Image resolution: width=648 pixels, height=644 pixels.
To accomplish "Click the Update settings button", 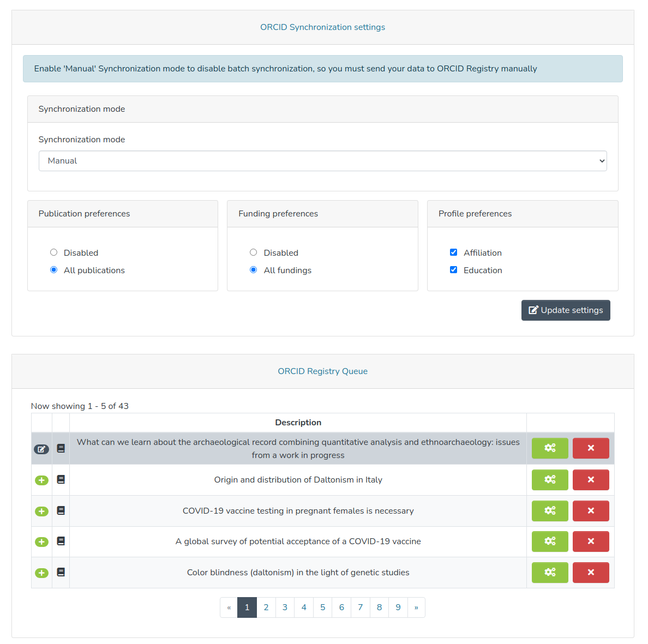I will click(566, 310).
